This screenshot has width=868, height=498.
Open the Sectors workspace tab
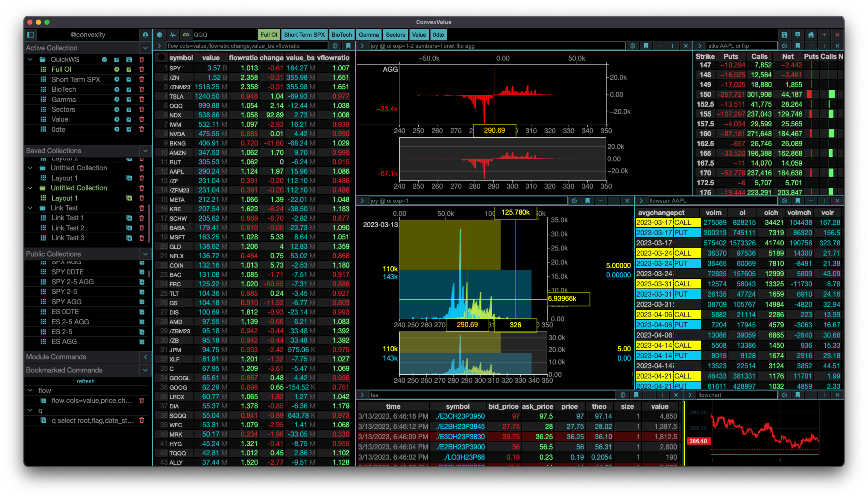click(395, 35)
